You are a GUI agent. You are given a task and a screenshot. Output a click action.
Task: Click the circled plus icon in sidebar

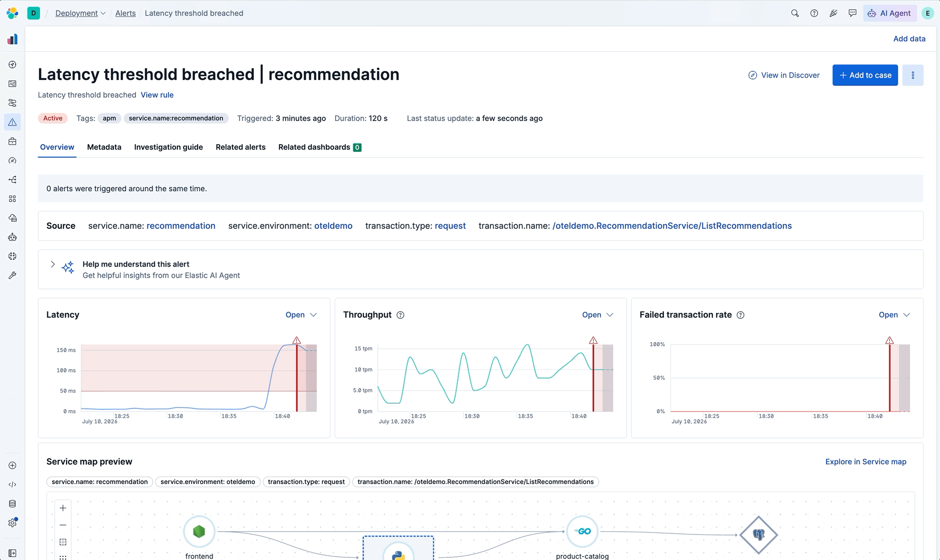(12, 465)
